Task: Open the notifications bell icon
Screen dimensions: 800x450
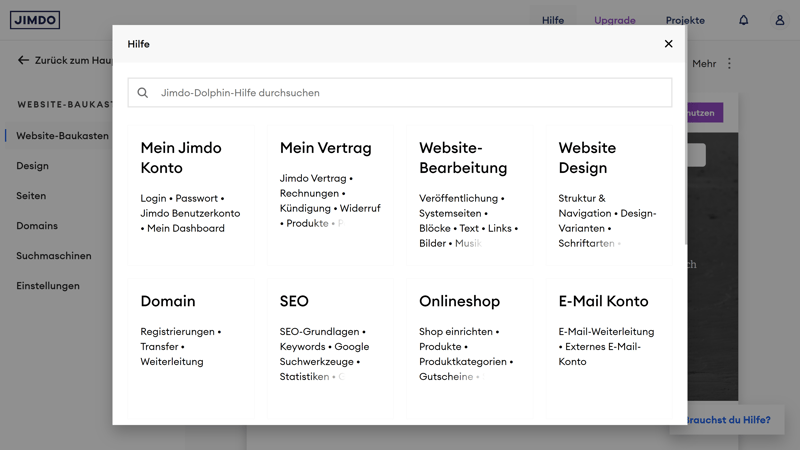Action: click(743, 20)
